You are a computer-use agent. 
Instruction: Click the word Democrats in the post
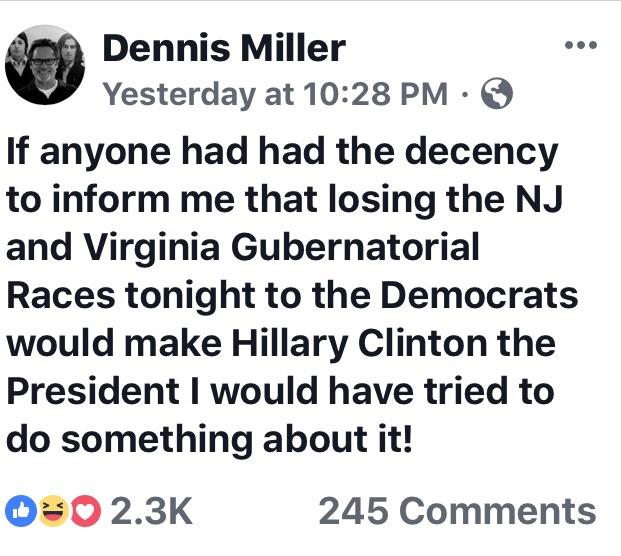[479, 295]
